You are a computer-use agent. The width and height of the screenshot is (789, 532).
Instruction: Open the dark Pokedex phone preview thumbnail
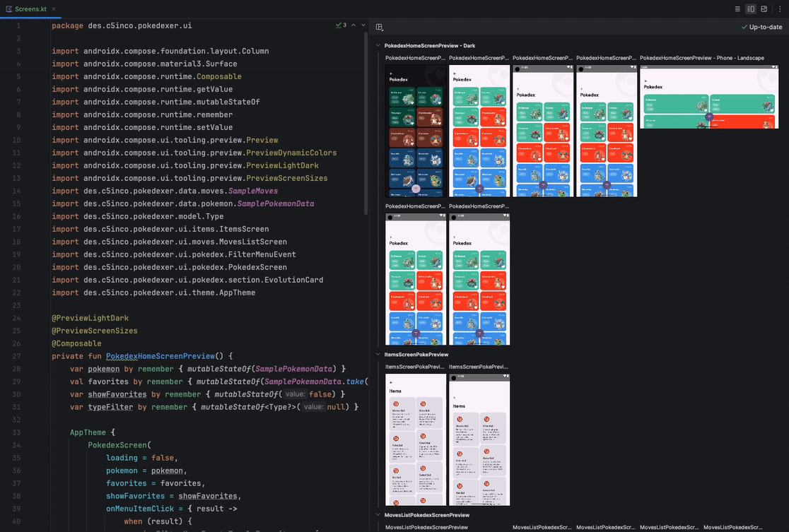415,131
